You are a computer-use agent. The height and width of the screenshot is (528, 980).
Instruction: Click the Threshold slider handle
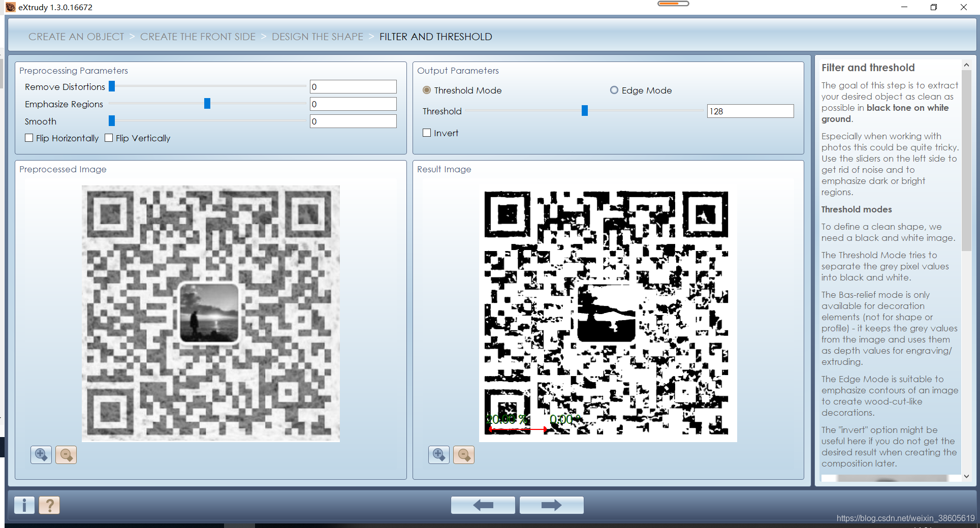[585, 111]
